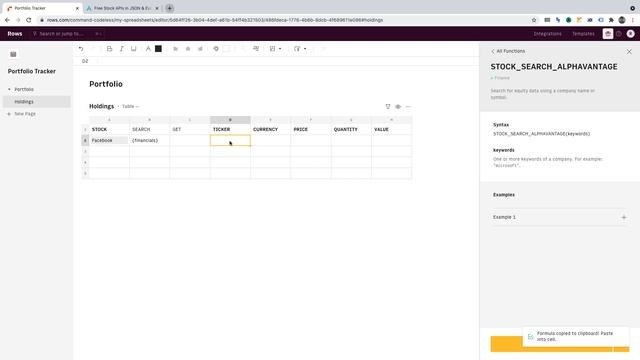Click the Holdings table title
Viewport: 640px width, 360px height.
[102, 107]
